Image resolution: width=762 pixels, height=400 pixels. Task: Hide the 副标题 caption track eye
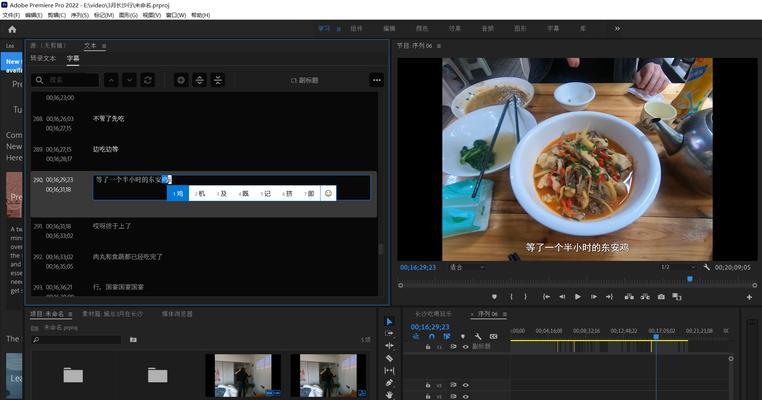tap(466, 347)
